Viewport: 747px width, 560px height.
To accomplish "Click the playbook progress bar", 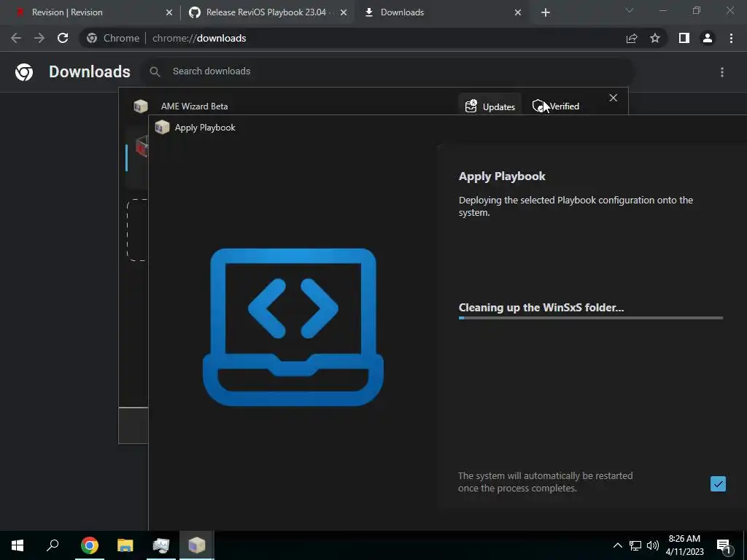I will click(590, 318).
